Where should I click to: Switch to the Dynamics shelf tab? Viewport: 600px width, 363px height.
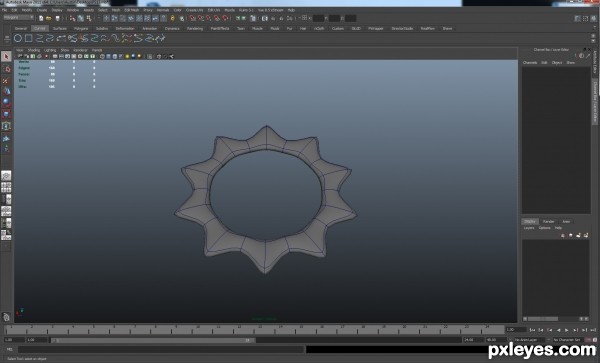172,28
